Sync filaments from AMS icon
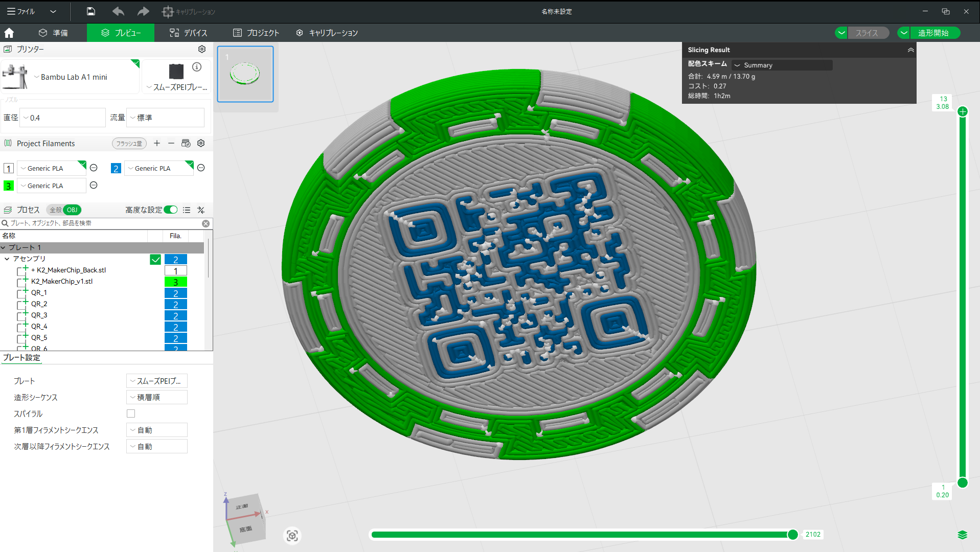980x552 pixels. 186,143
